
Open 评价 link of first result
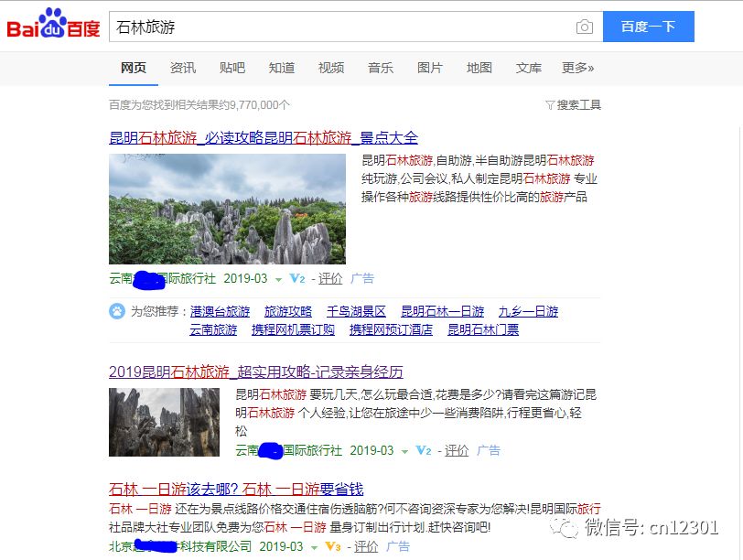329,278
